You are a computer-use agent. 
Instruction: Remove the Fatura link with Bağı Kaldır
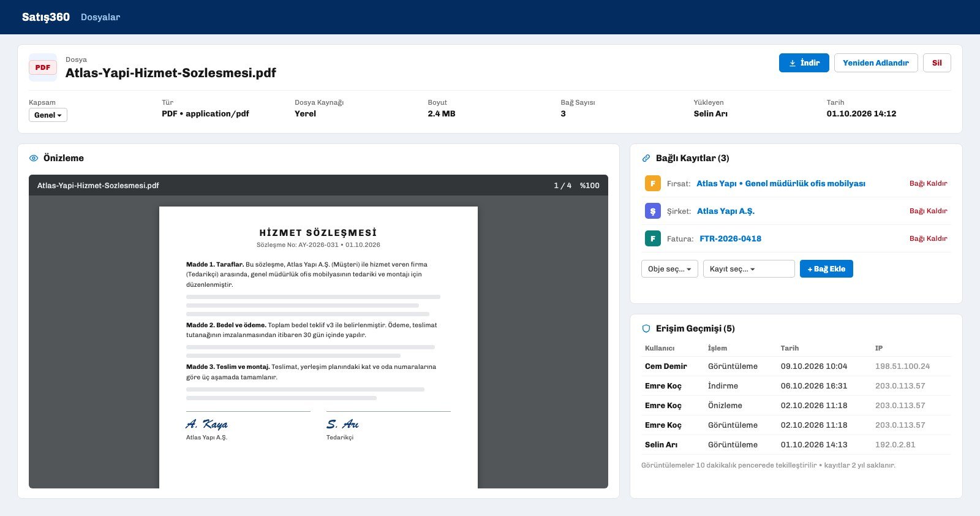(929, 238)
